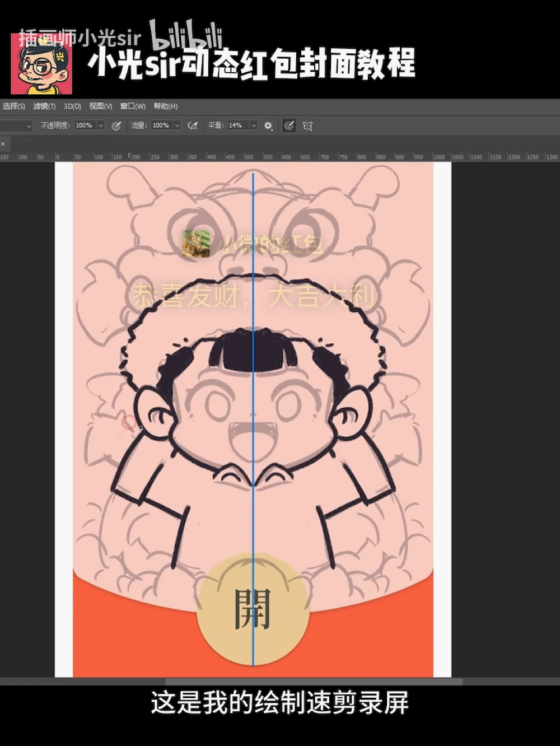Expand the smoothing (平滑) dropdown arrow
Screen dimensions: 560x746
click(253, 126)
